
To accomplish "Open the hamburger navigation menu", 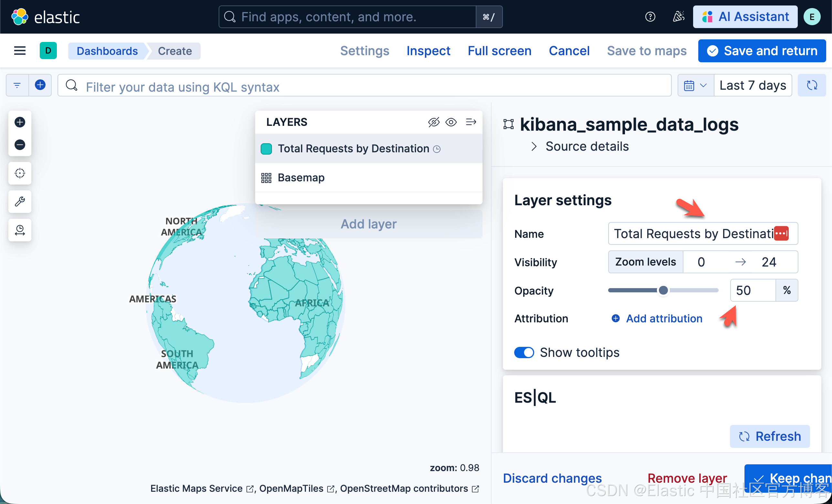I will [20, 51].
